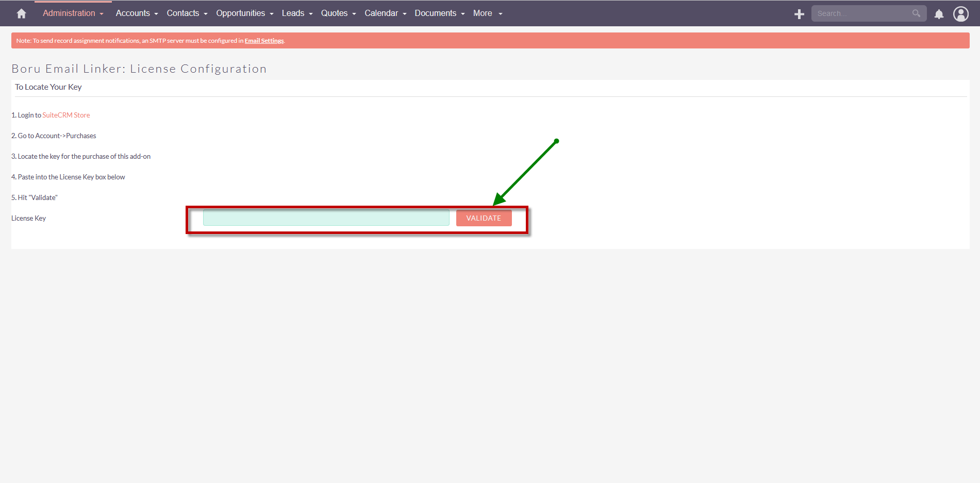
Task: Open the Calendar menu
Action: [x=381, y=13]
